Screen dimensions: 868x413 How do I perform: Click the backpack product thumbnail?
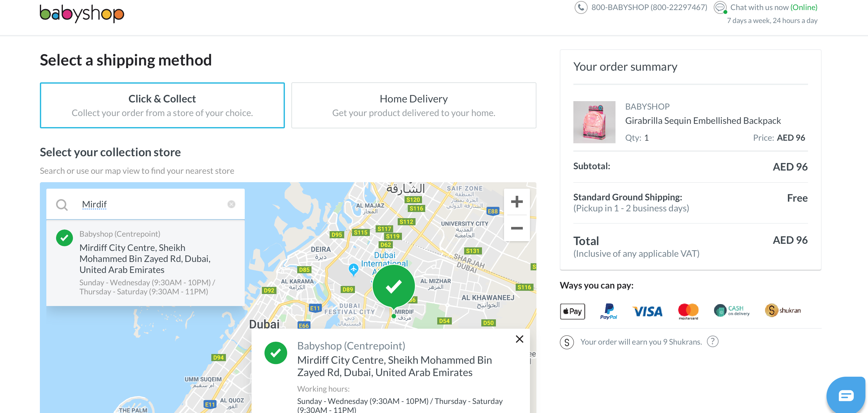[x=594, y=122]
